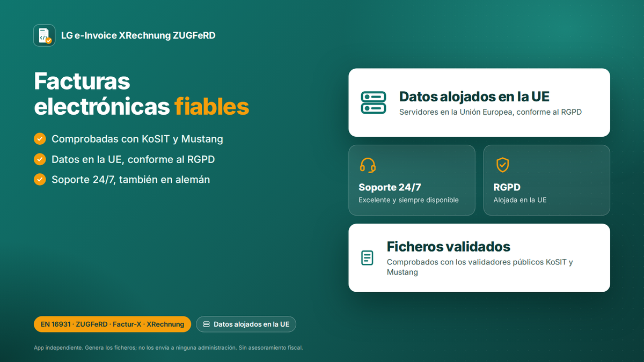Open the Ficheros validados card

479,258
